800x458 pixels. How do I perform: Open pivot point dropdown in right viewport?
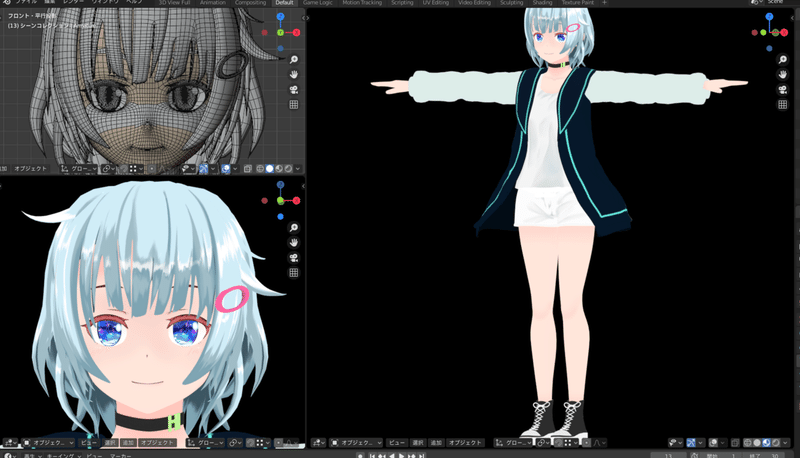tap(543, 443)
